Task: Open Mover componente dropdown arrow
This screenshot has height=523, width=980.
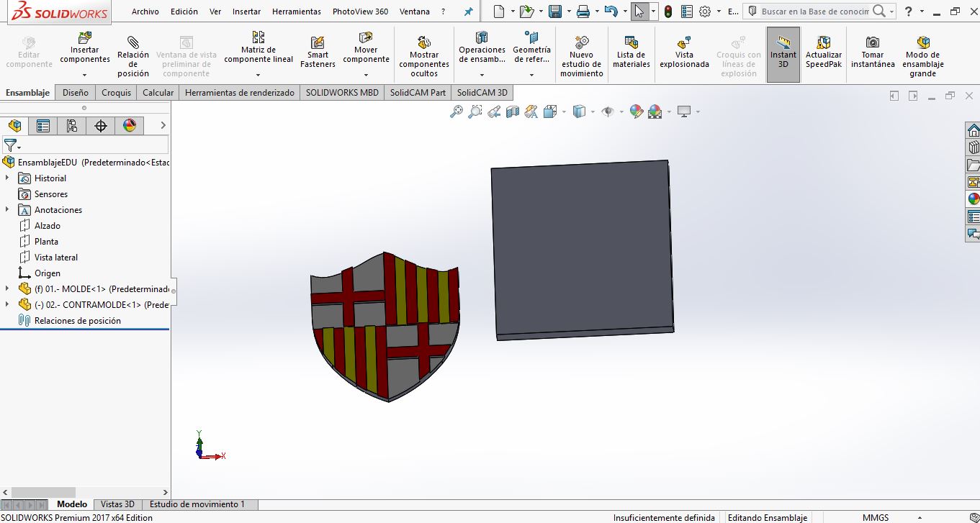Action: (366, 75)
